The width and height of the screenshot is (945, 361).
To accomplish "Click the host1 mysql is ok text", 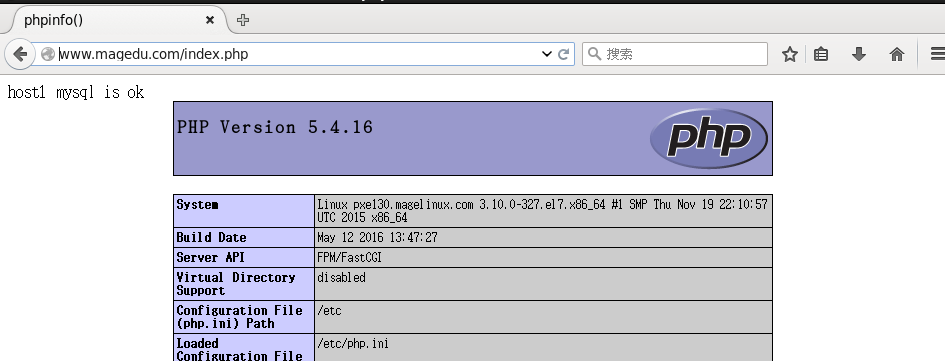I will tap(76, 92).
